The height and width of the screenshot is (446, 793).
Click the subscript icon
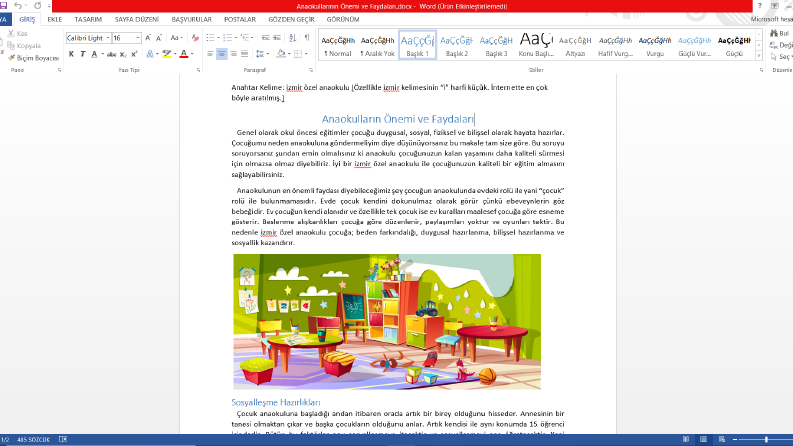pos(123,54)
